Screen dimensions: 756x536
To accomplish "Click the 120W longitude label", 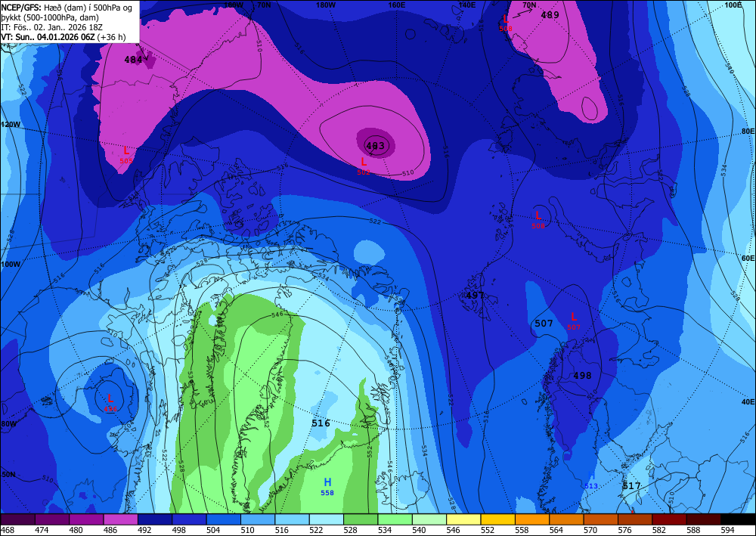I will 11,124.
